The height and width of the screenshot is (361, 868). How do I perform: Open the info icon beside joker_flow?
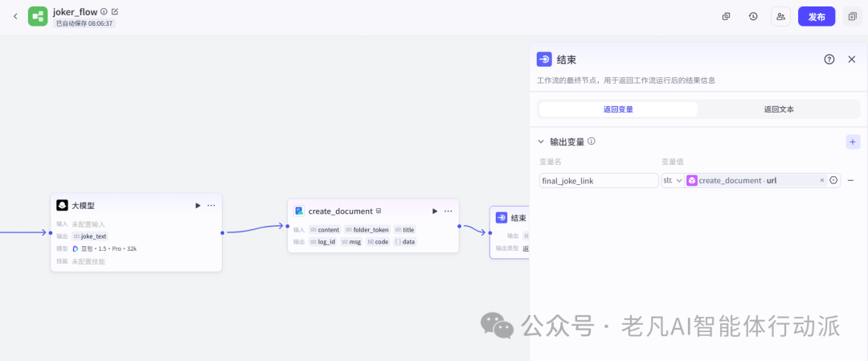point(104,11)
